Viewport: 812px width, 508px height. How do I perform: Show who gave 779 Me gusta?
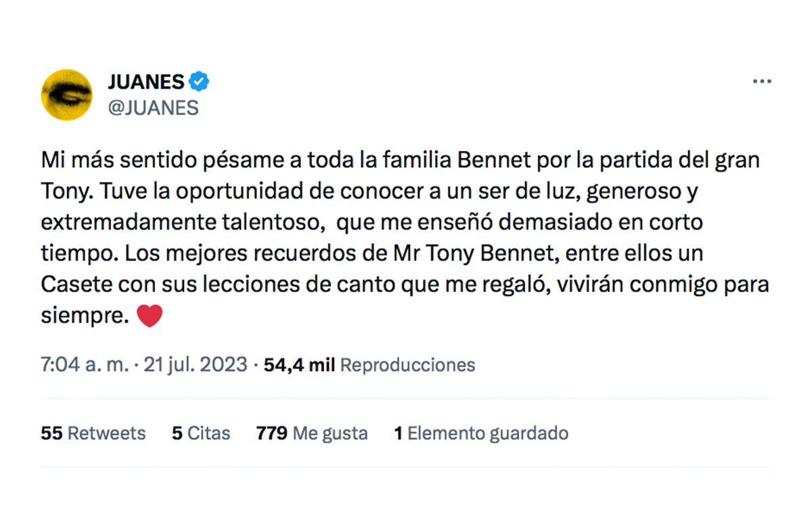[x=312, y=433]
